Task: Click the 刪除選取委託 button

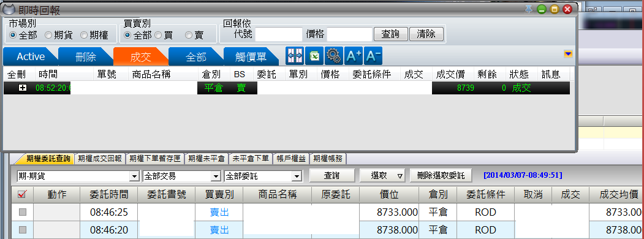Action: pyautogui.click(x=441, y=176)
